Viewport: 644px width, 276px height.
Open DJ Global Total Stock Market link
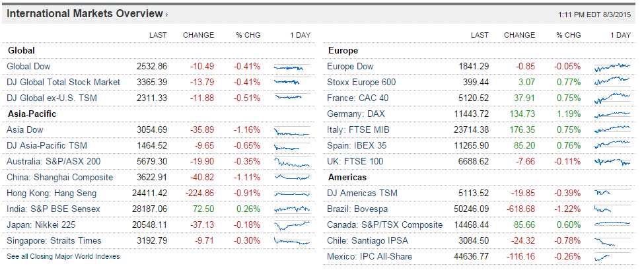pyautogui.click(x=63, y=82)
